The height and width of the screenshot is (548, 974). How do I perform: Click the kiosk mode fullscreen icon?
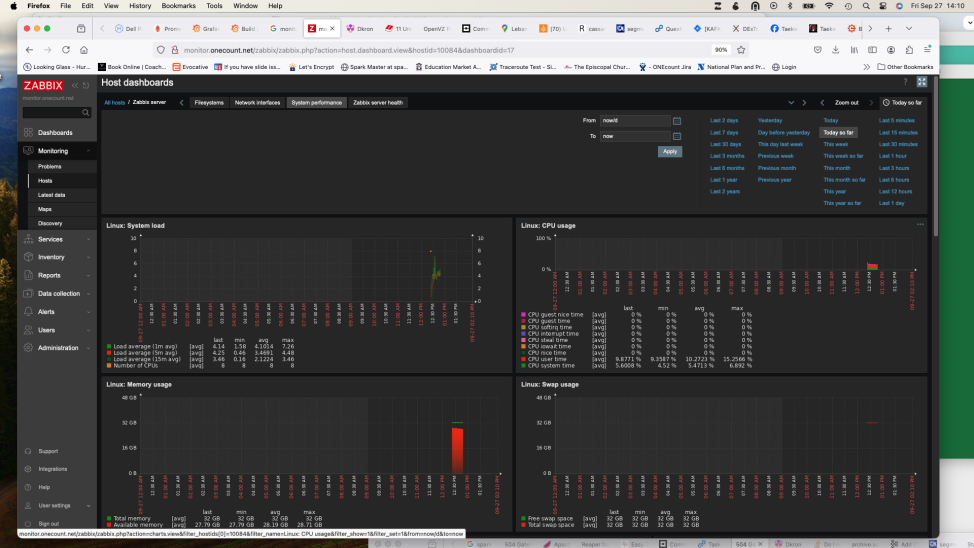[921, 82]
